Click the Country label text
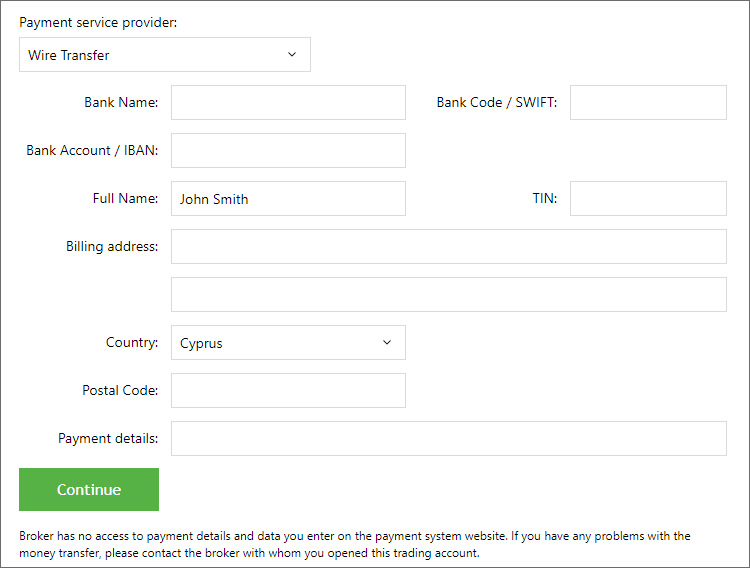This screenshot has width=750, height=568. [x=132, y=343]
